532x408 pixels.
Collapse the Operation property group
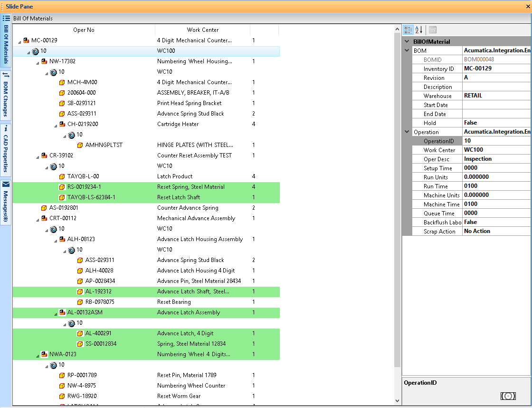pos(407,132)
